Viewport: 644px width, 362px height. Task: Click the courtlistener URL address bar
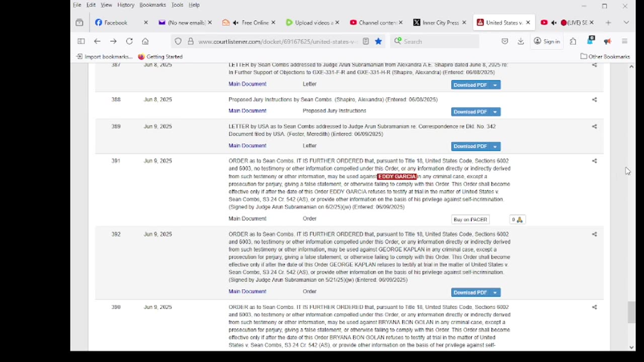pos(278,41)
